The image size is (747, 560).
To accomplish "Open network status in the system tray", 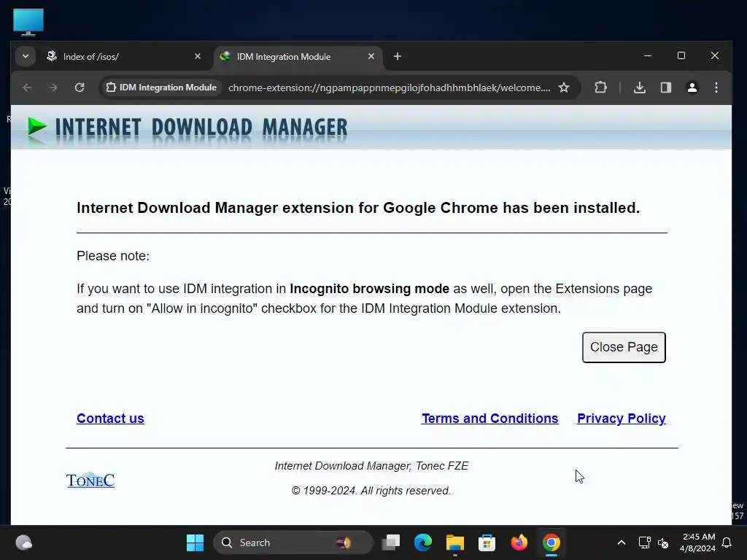I will pos(644,542).
